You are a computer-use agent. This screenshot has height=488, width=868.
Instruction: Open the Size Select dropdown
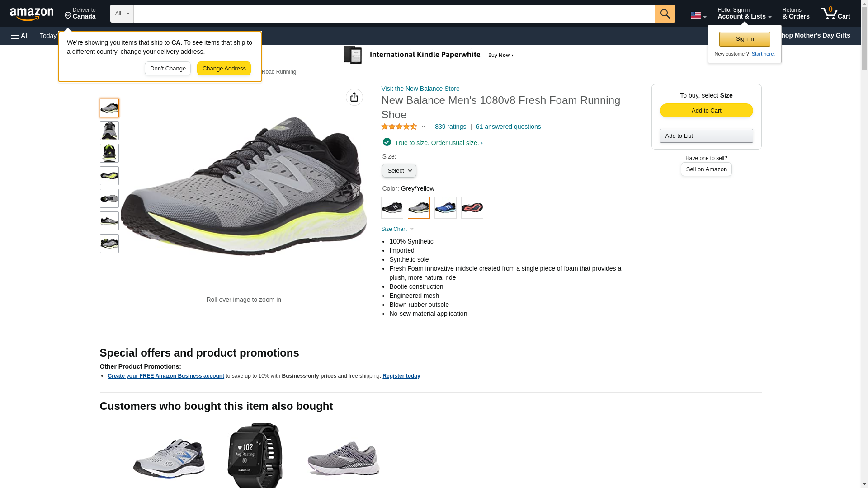point(399,171)
